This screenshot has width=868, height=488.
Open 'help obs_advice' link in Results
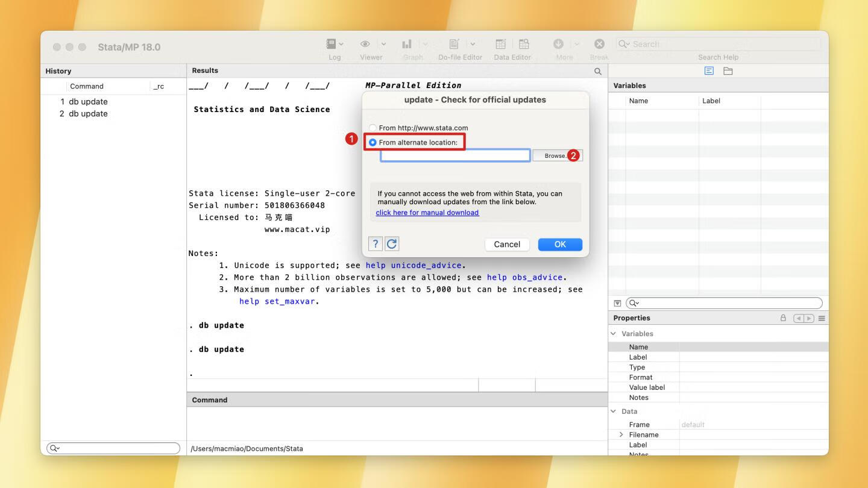point(524,277)
